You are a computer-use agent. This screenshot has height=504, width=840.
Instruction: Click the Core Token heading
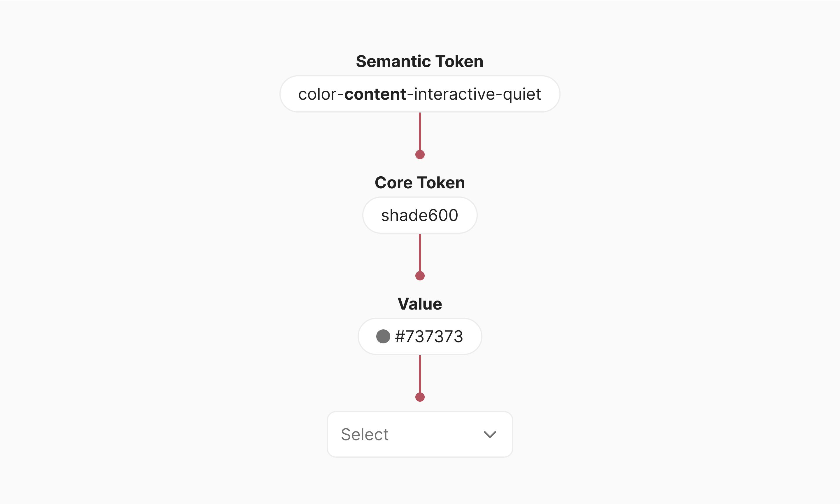[420, 183]
